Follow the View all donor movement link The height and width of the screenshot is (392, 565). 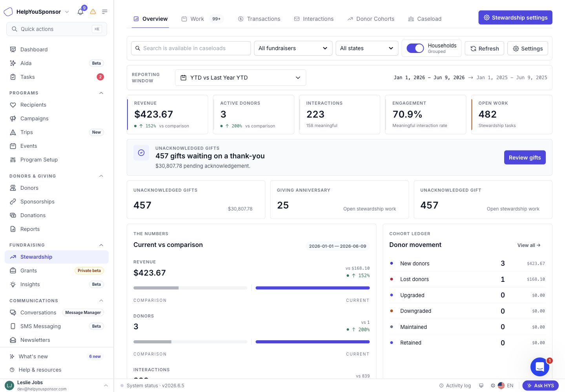pos(529,245)
